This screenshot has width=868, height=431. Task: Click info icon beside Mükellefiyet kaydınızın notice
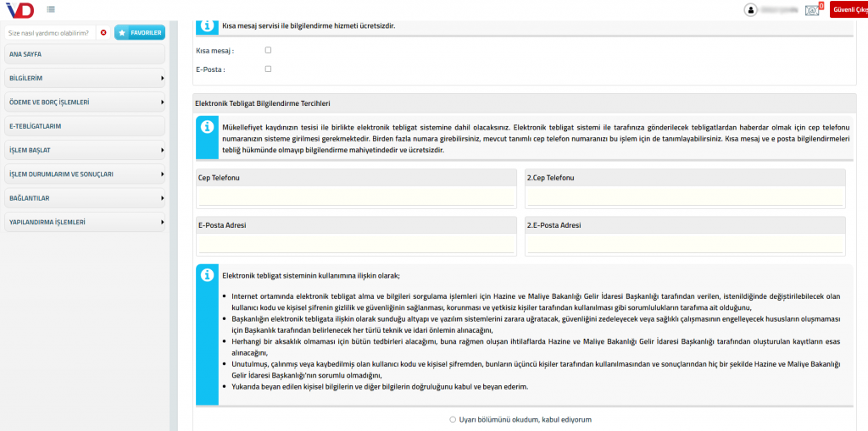207,127
